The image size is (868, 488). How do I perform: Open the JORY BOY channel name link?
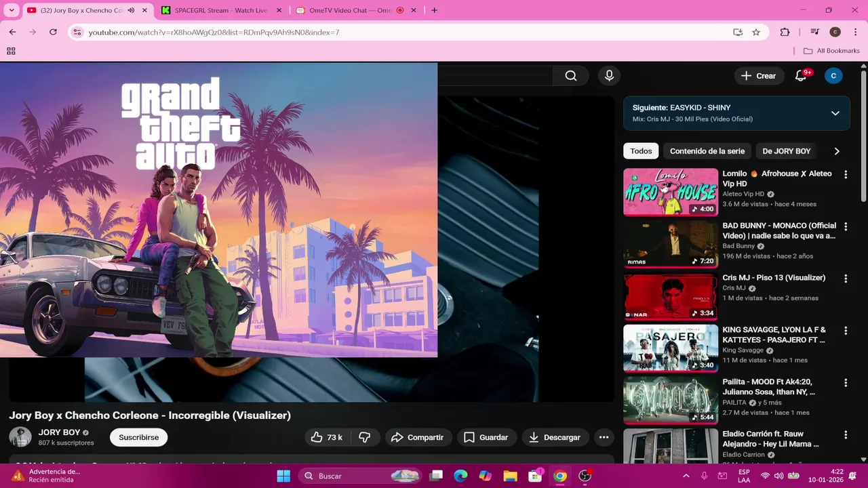point(59,432)
